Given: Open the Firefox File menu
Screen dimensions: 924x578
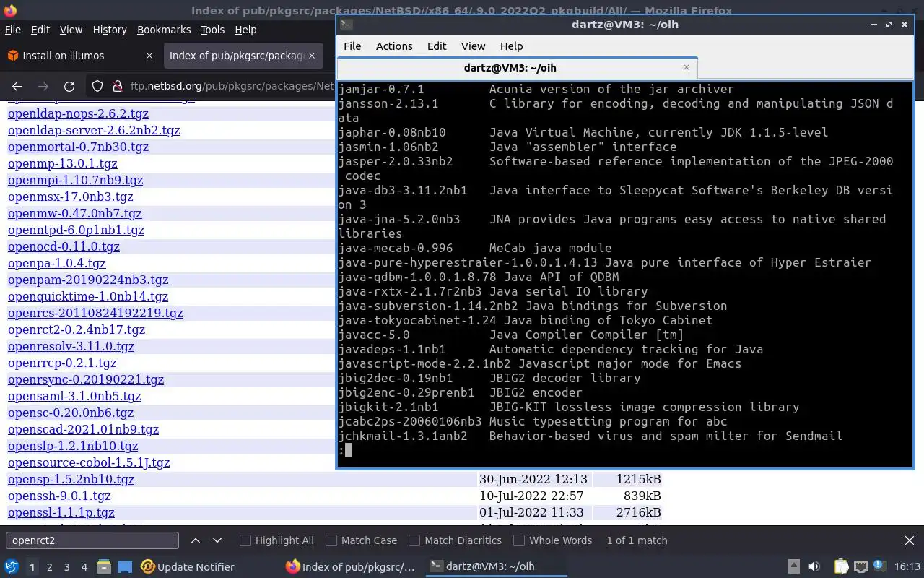Looking at the screenshot, I should coord(13,30).
